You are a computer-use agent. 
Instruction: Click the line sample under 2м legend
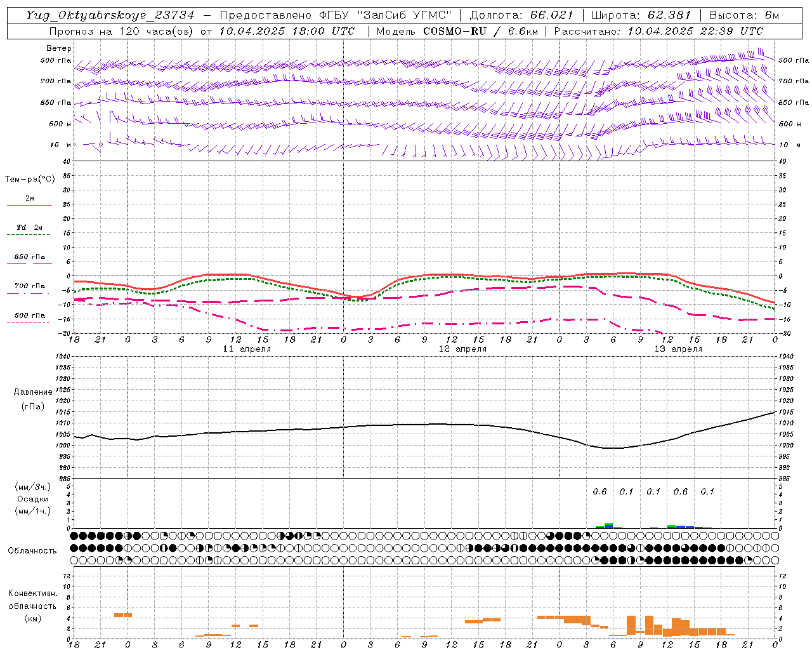29,206
